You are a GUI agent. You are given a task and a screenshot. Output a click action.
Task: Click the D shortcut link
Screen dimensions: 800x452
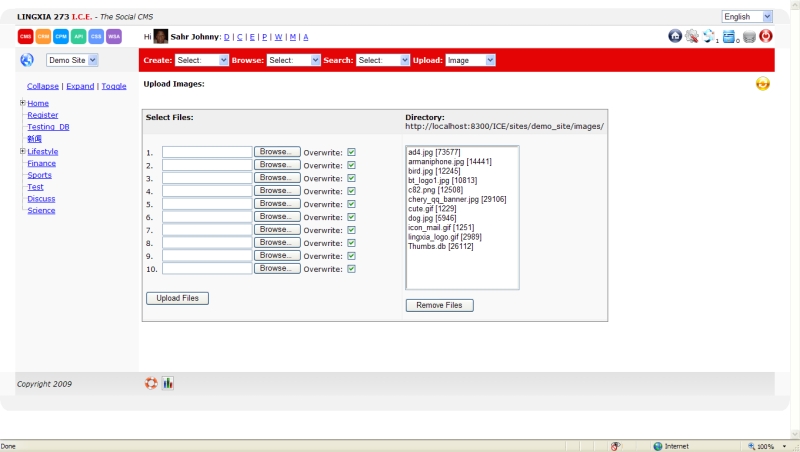pyautogui.click(x=227, y=37)
